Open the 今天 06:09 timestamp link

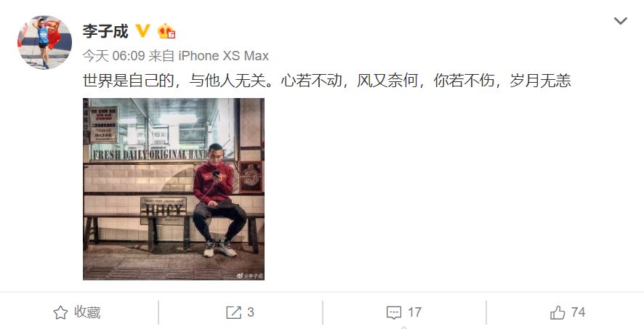click(114, 56)
